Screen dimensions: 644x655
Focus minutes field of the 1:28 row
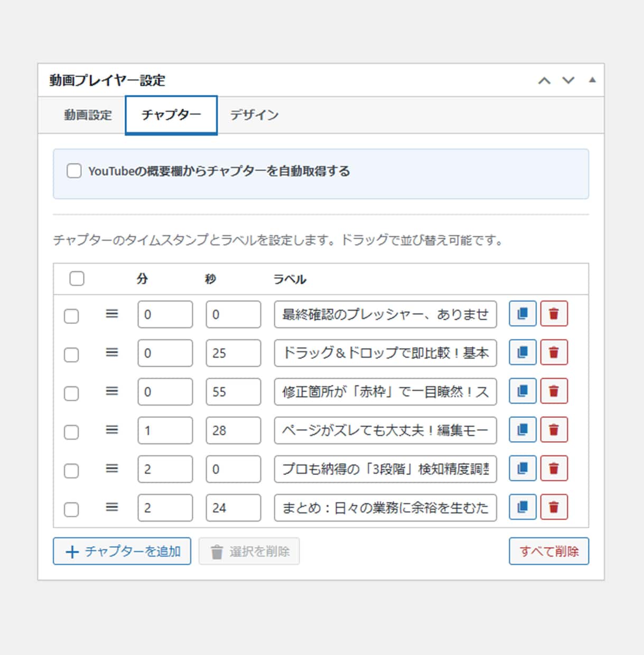pyautogui.click(x=165, y=430)
